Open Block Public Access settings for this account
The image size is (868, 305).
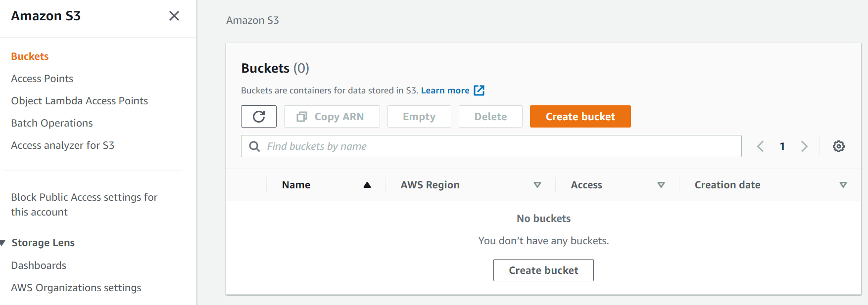(x=84, y=205)
